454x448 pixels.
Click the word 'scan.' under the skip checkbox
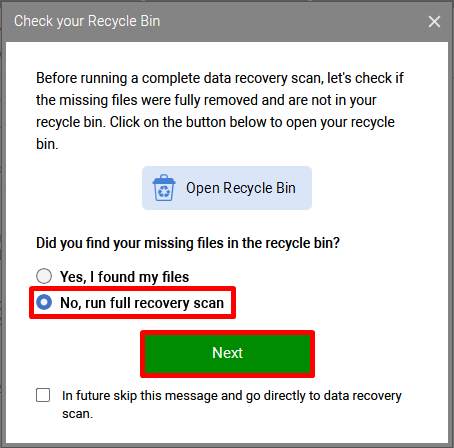[x=77, y=414]
